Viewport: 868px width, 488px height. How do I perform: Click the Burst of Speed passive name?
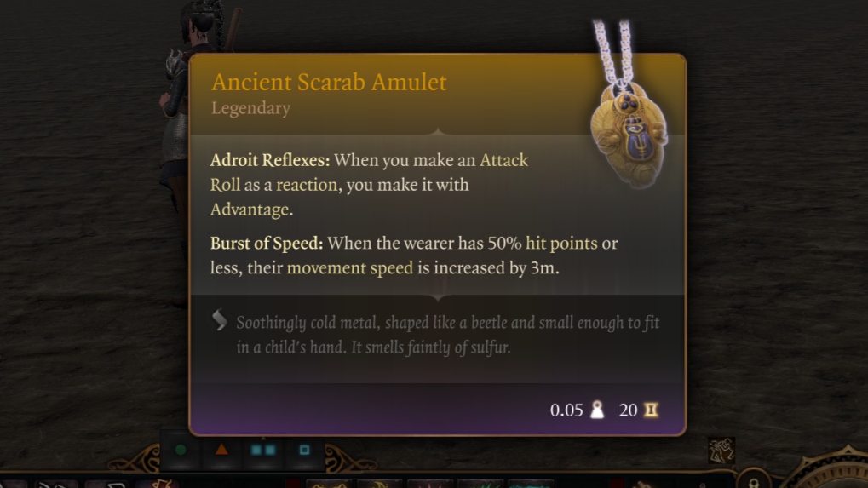[x=267, y=244]
